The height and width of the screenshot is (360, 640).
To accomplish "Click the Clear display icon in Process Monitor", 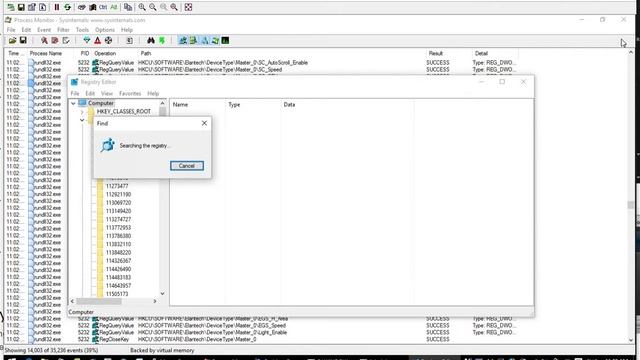I will 66,40.
